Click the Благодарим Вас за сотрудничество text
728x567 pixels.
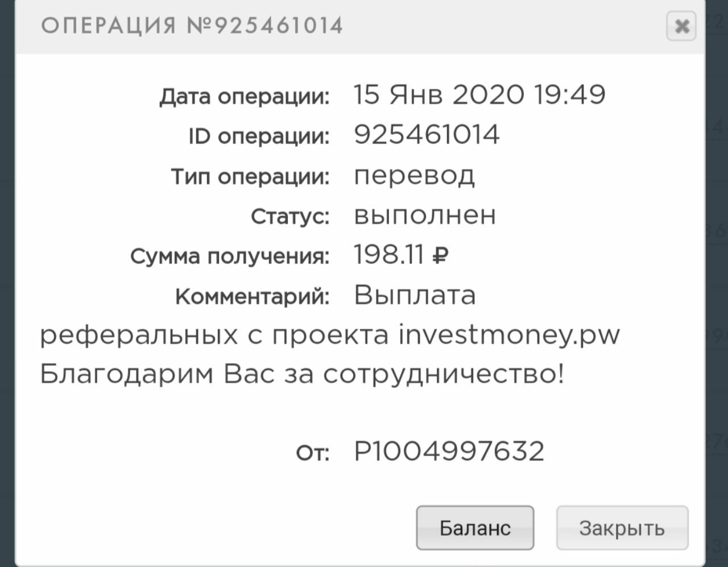pyautogui.click(x=302, y=375)
